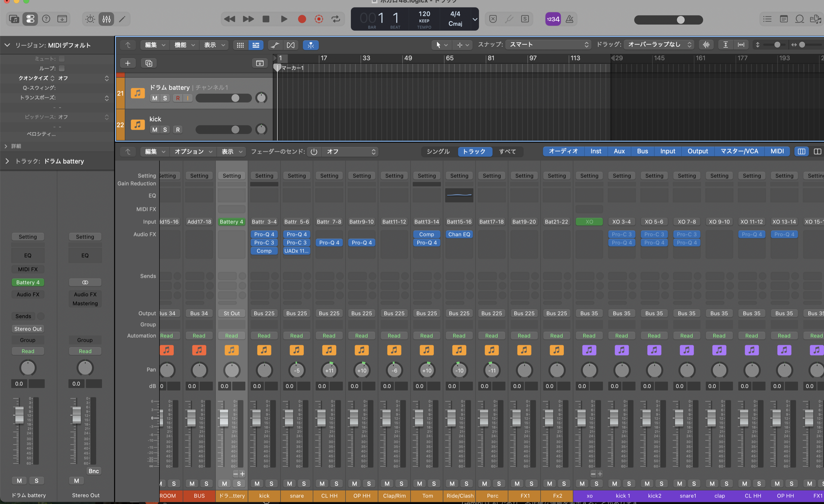Collapse the リージョン: MIDIデフォルト section

click(7, 45)
